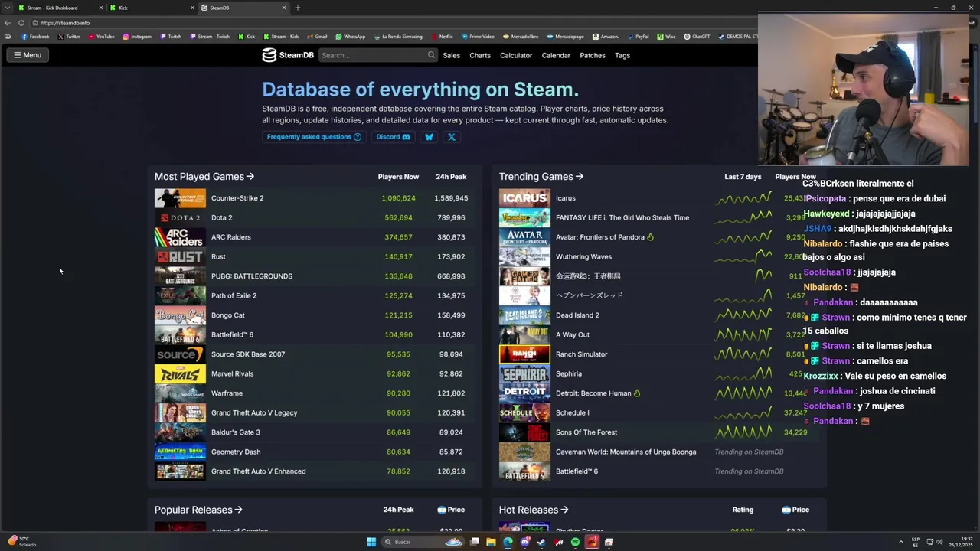Open the Instagram bookmark
Image resolution: width=980 pixels, height=551 pixels.
point(137,37)
